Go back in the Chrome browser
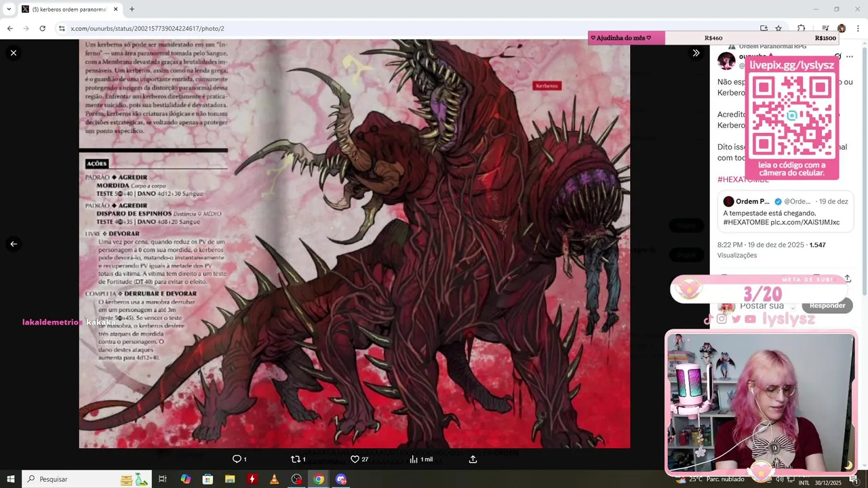Screen dimensions: 868x488 (x=9, y=28)
